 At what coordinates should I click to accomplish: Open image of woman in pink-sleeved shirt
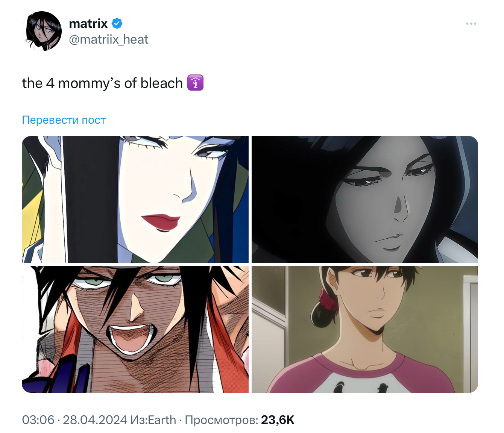tap(364, 329)
